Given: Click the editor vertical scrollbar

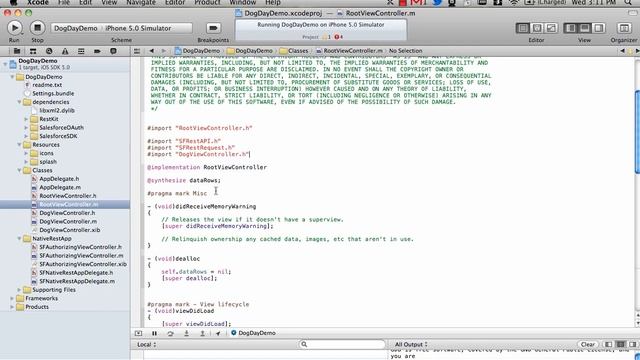Looking at the screenshot, I should click(637, 133).
